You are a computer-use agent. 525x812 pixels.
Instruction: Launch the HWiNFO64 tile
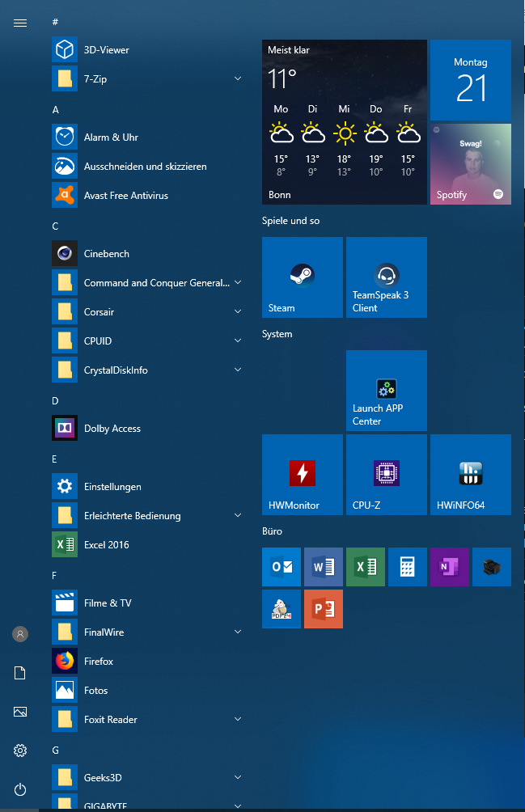[471, 475]
